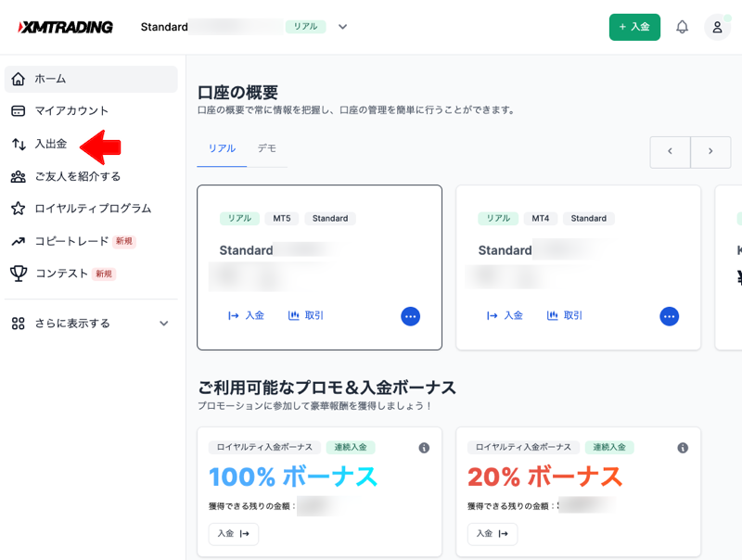This screenshot has height=560, width=742.
Task: Click MT5 badge on first card
Action: pos(282,219)
